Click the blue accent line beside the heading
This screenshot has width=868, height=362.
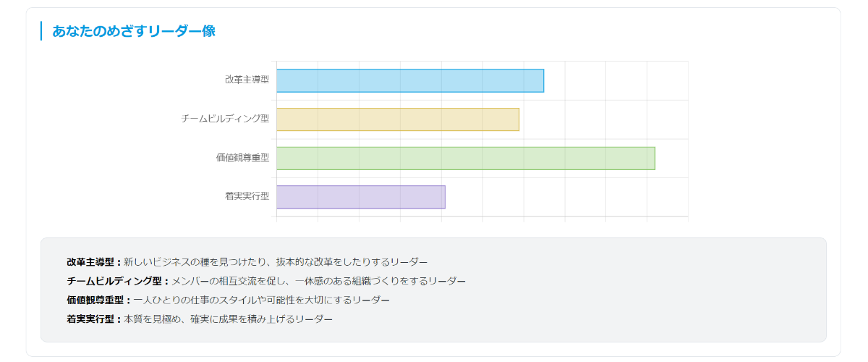[x=41, y=31]
